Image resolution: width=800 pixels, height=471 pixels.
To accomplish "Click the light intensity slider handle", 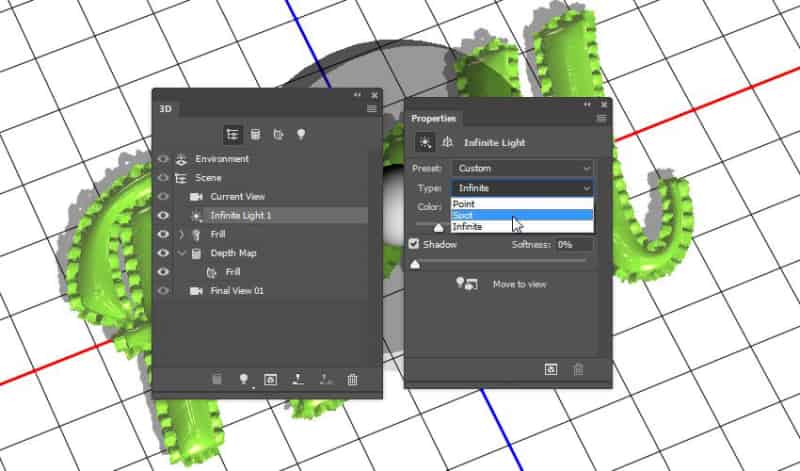I will click(x=438, y=228).
